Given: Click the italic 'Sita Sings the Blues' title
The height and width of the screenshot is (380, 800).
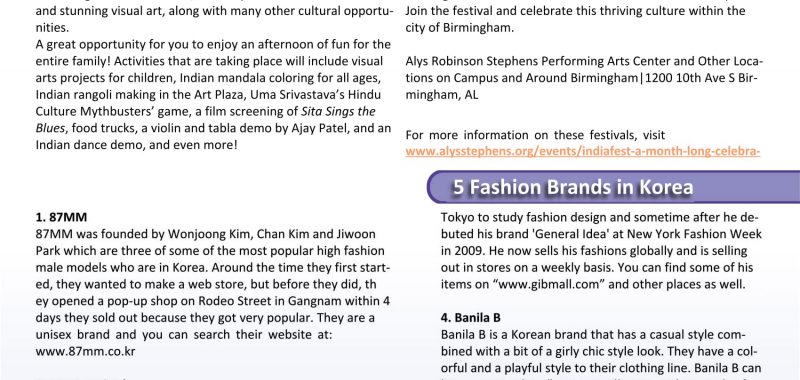Looking at the screenshot, I should coord(206,120).
